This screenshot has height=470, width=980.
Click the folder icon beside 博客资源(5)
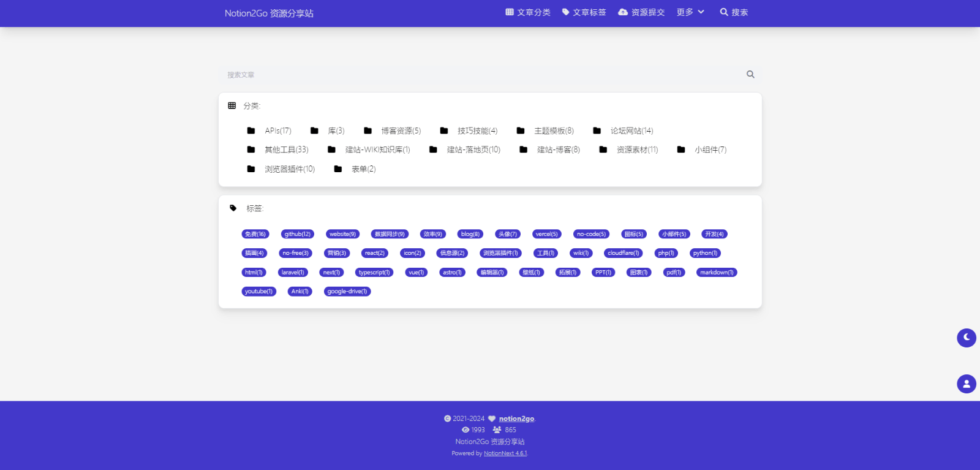(x=367, y=131)
